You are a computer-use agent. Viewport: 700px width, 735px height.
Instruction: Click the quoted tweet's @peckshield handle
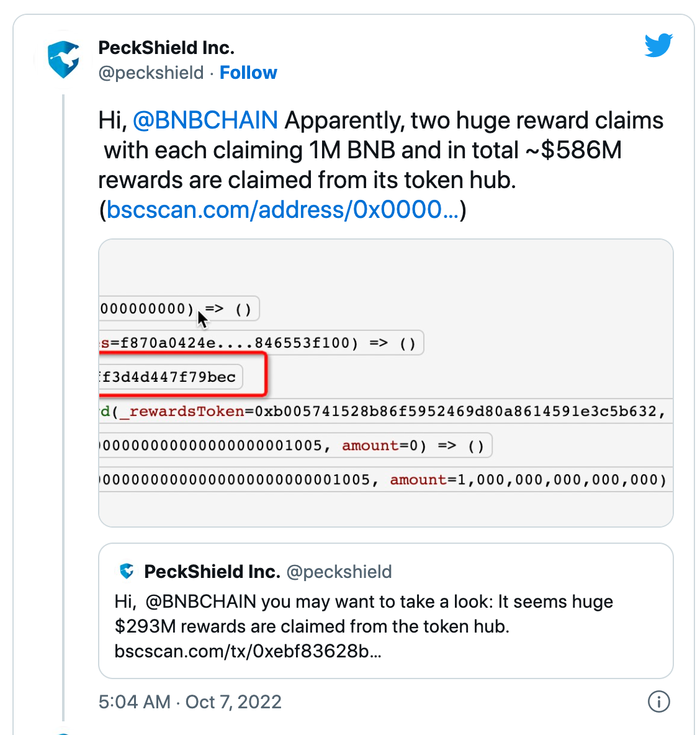pyautogui.click(x=339, y=571)
